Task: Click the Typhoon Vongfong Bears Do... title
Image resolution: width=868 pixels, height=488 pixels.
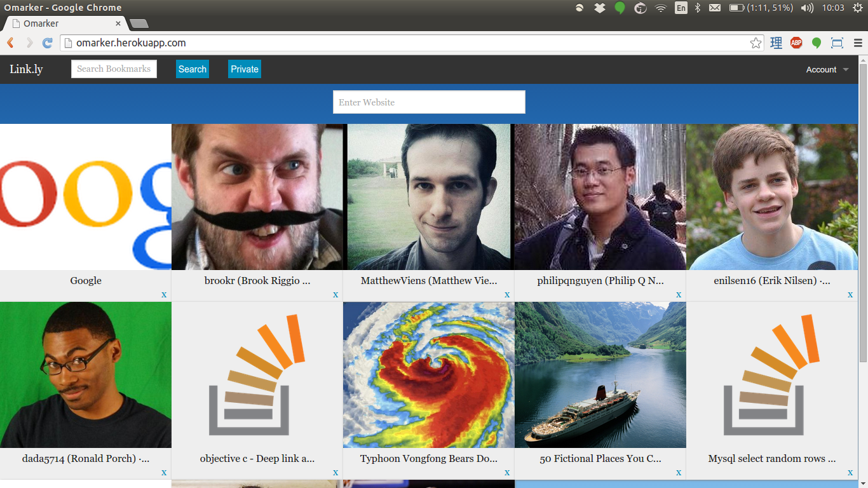Action: pos(429,458)
